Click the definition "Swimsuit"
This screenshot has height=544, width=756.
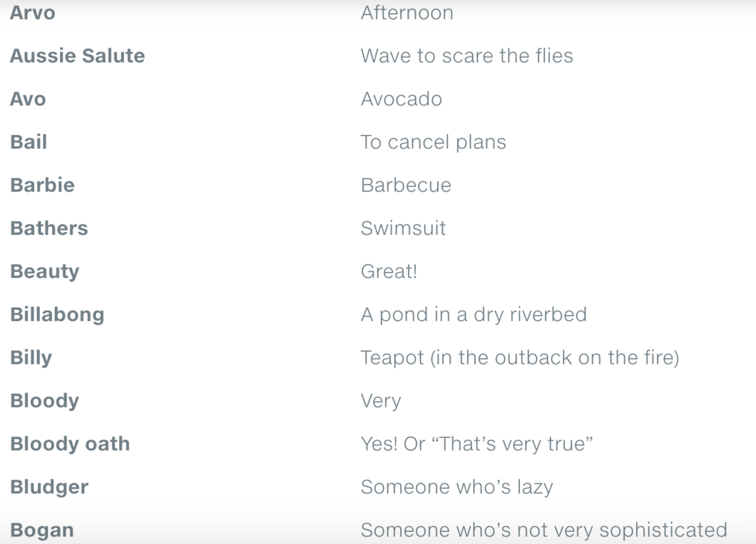[403, 228]
